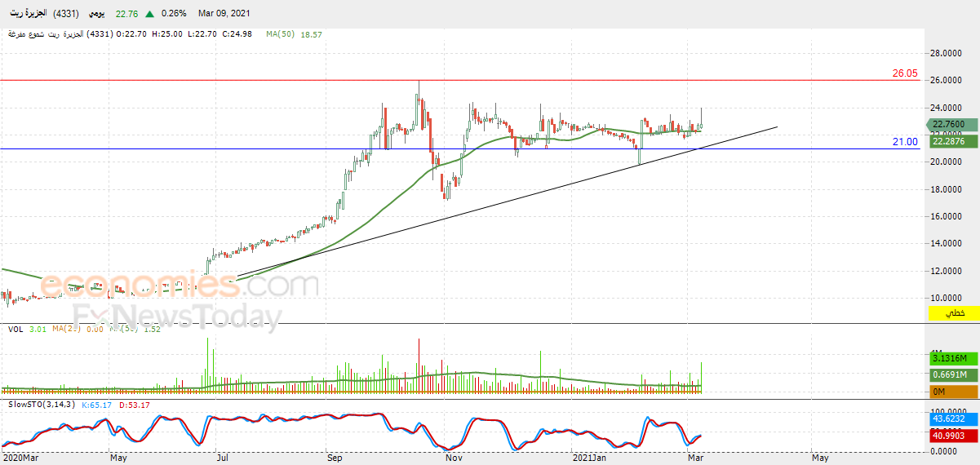The height and width of the screenshot is (465, 980).
Task: Click the 24.0000 price axis label
Action: pos(947,108)
